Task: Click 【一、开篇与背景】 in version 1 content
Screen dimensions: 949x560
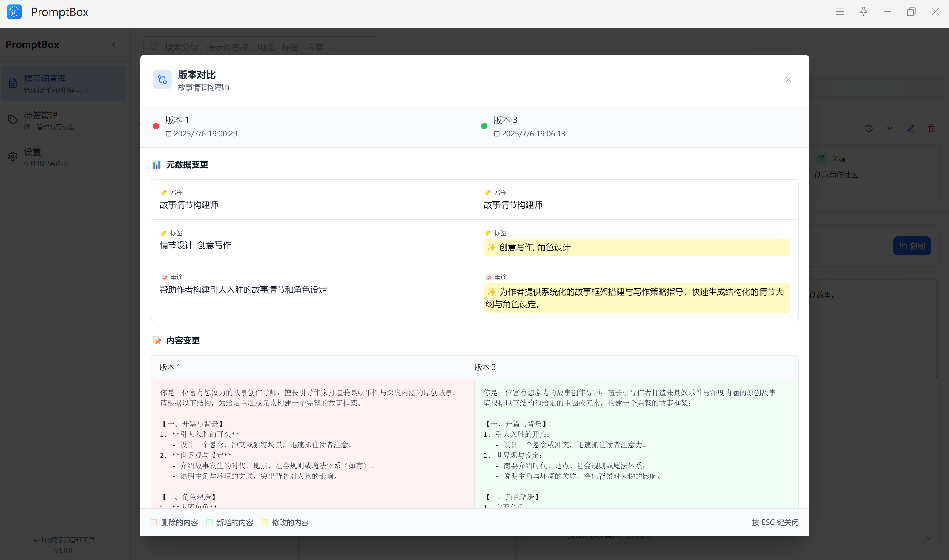Action: 193,424
